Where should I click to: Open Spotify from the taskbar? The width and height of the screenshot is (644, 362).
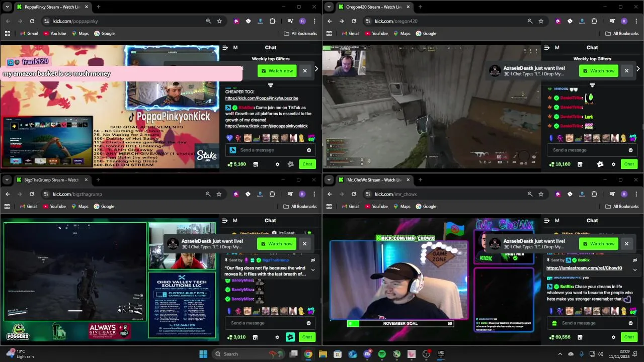click(x=382, y=354)
